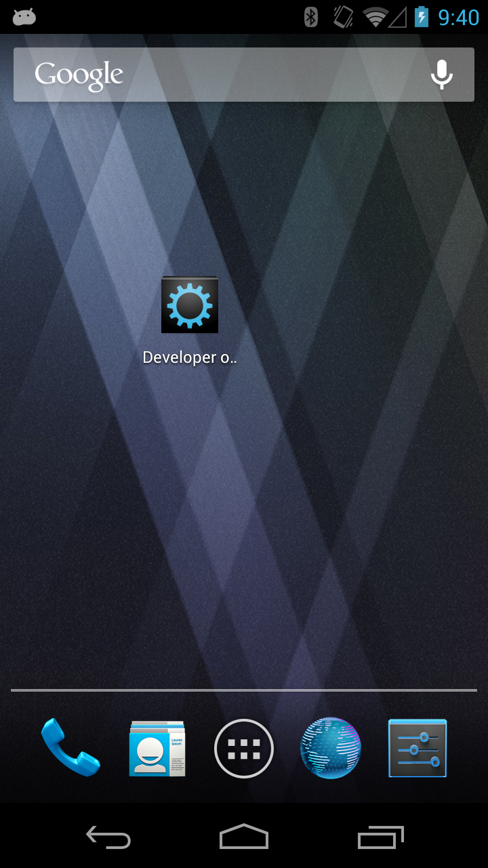Tap the Bluetooth status icon

(311, 17)
